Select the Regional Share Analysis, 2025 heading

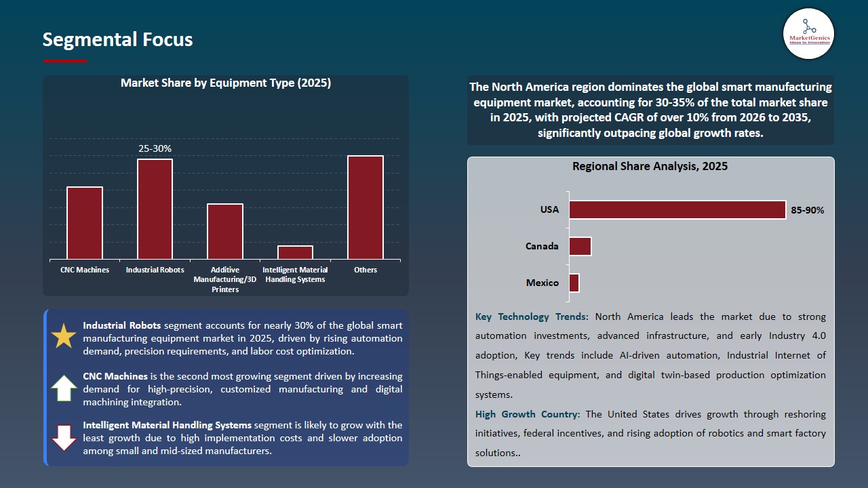coord(650,166)
